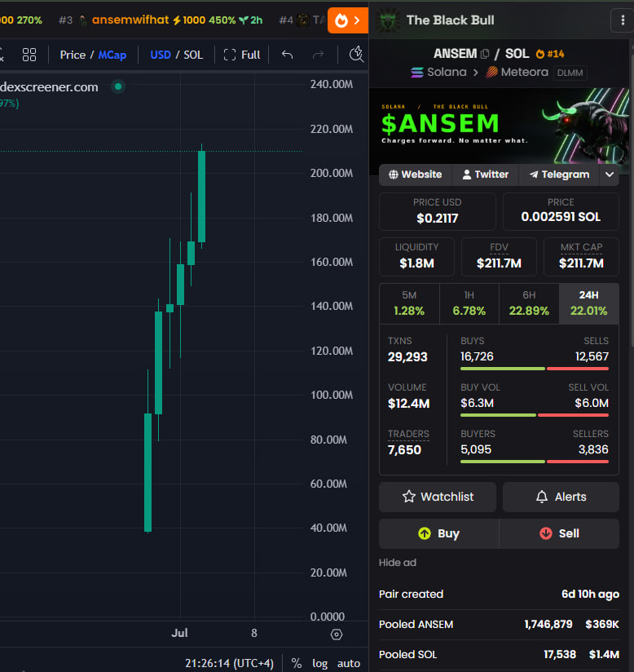
Task: Click the LIQUIDITY $1.8M box
Action: (x=416, y=257)
